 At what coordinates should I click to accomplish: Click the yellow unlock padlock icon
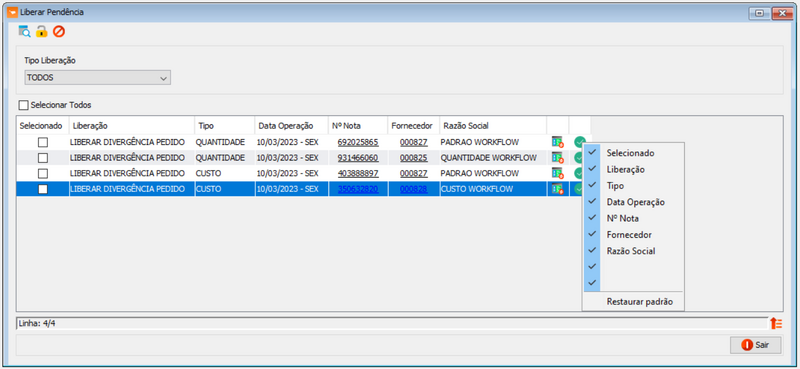(x=42, y=31)
